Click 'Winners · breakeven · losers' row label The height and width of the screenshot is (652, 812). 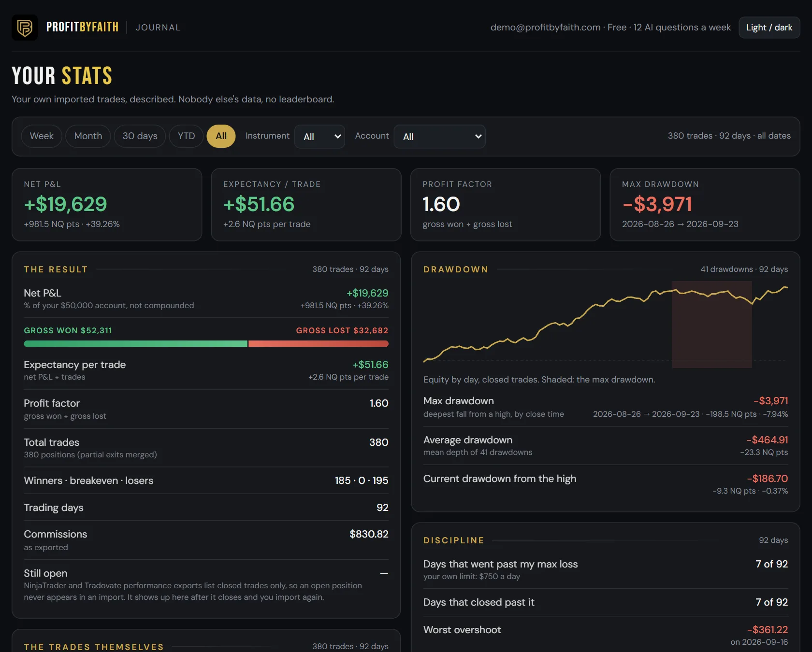pyautogui.click(x=88, y=481)
